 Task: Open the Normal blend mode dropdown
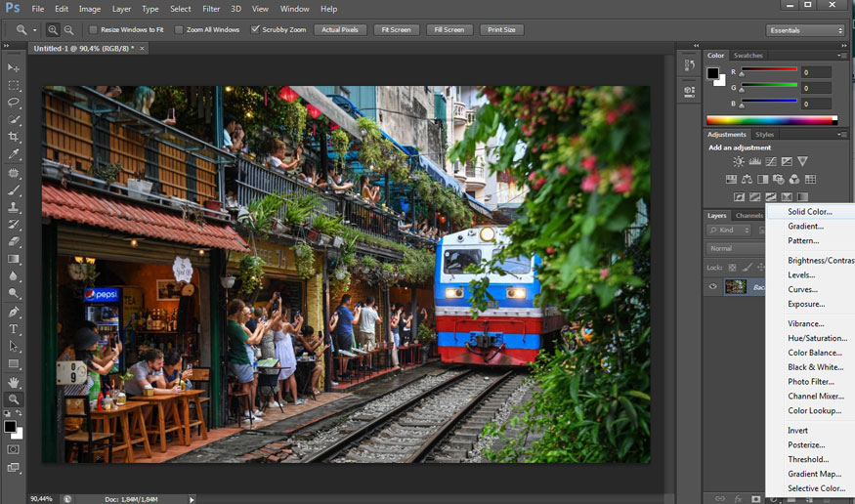tap(735, 248)
